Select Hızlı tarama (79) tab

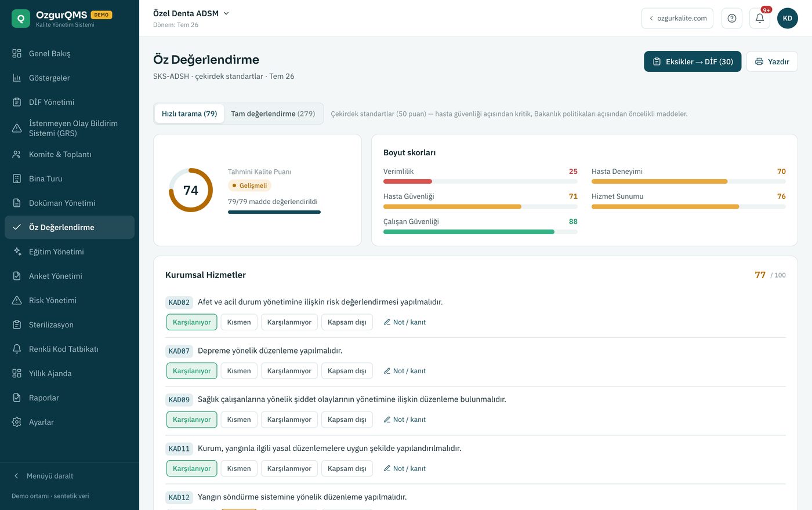click(x=189, y=114)
